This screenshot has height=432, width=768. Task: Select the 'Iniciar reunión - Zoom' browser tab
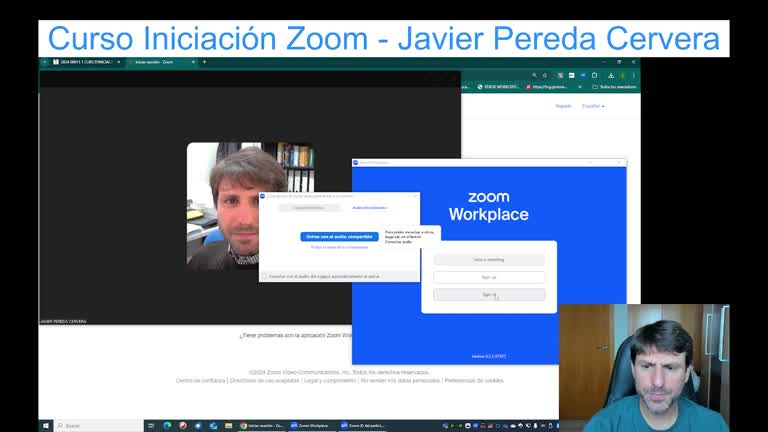[162, 62]
